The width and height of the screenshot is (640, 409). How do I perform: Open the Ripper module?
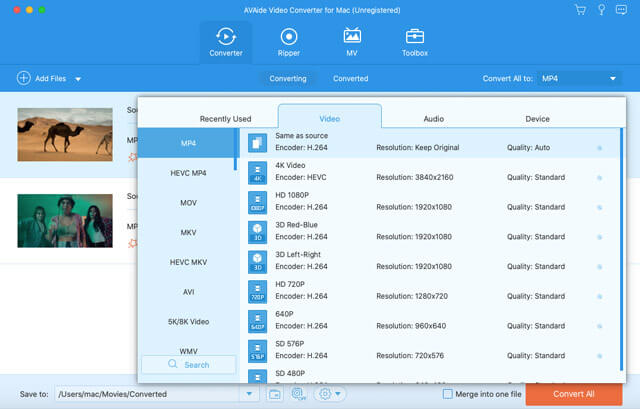pyautogui.click(x=289, y=42)
